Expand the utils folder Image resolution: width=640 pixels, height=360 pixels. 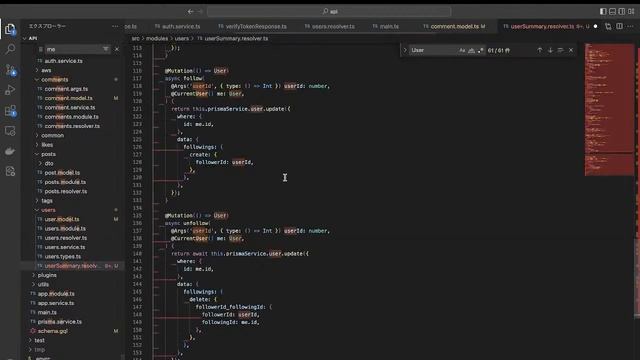click(x=43, y=284)
